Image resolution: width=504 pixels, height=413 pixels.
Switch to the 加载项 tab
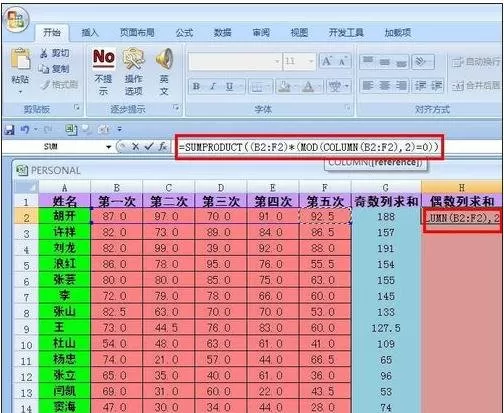[398, 32]
